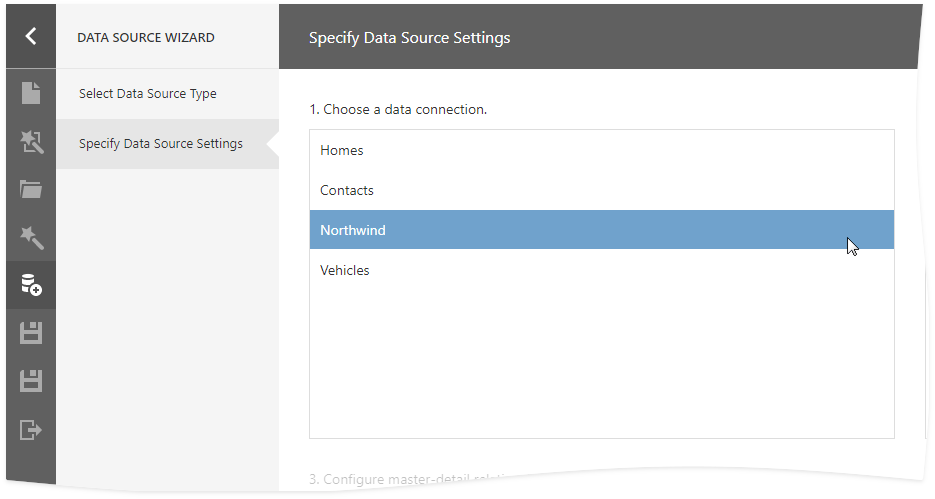Click the Data Source Wizard title
The width and height of the screenshot is (935, 499).
[146, 38]
